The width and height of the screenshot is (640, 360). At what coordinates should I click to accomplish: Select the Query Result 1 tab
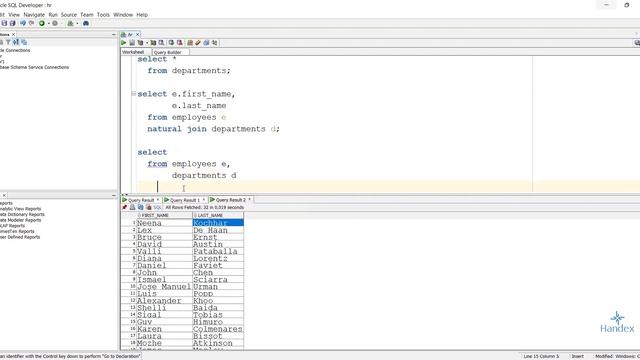point(185,200)
